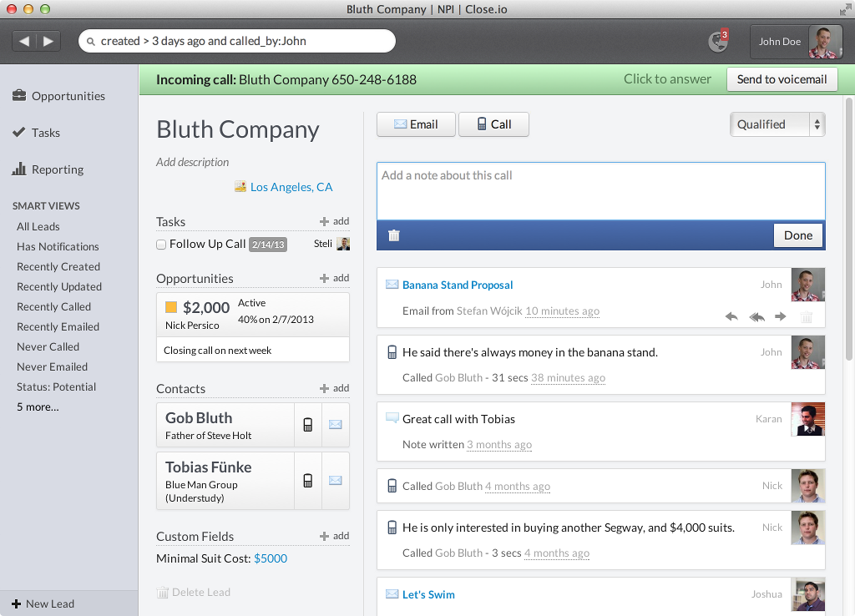
Task: Click the email icon next to Tobias Fünke
Action: pyautogui.click(x=336, y=480)
